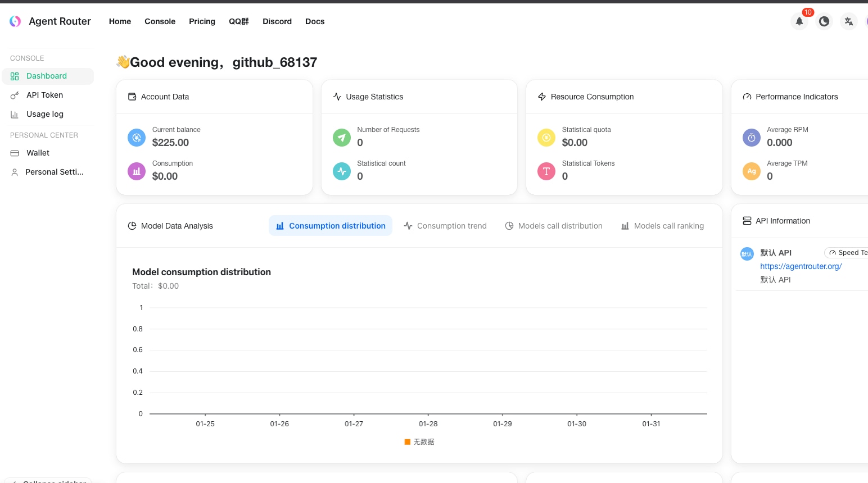The image size is (868, 483).
Task: Open the language translation switcher
Action: (x=848, y=21)
